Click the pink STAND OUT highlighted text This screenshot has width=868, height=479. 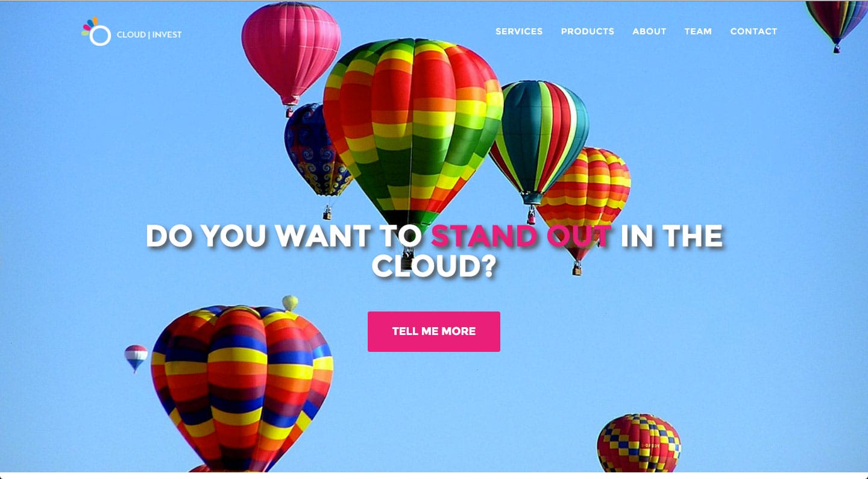[521, 236]
